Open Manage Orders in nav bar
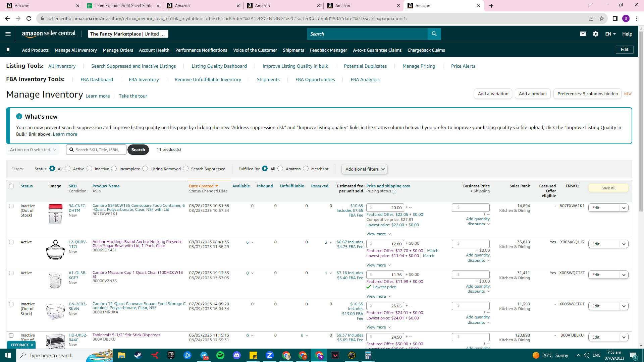644x362 pixels. (118, 50)
